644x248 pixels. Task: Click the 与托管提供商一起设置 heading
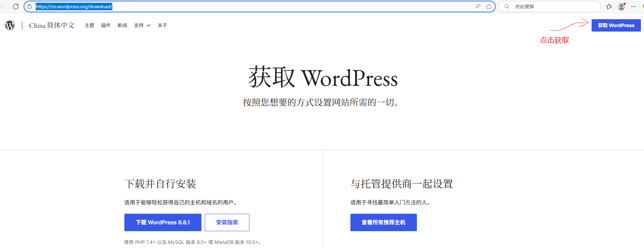401,184
